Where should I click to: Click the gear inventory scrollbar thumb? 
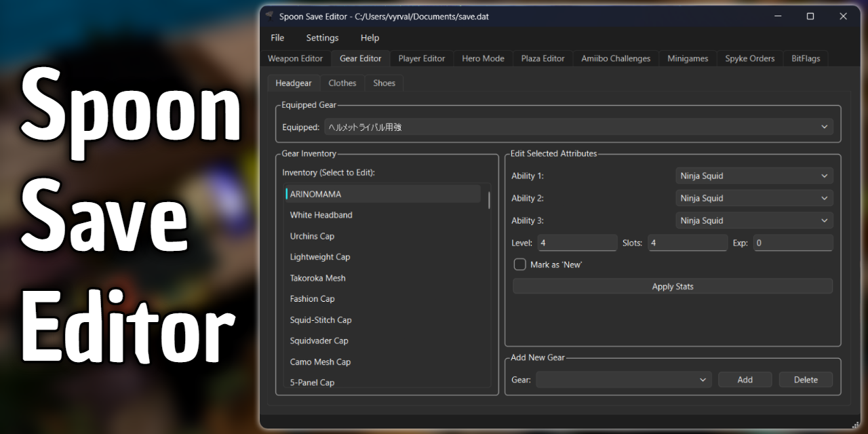click(489, 199)
